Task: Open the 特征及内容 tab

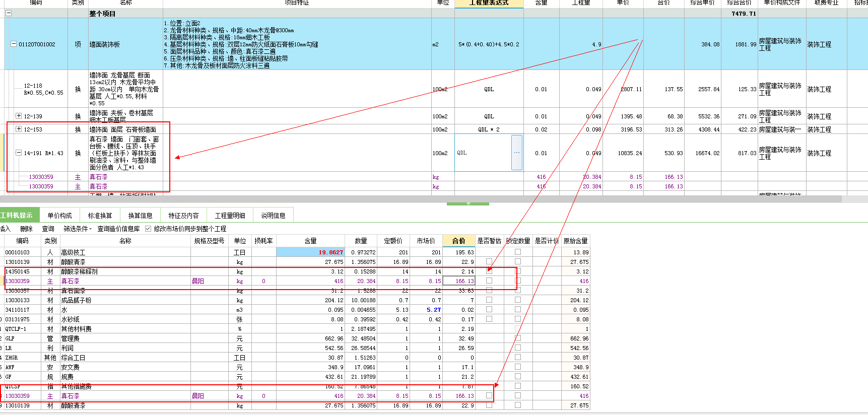Action: [183, 215]
